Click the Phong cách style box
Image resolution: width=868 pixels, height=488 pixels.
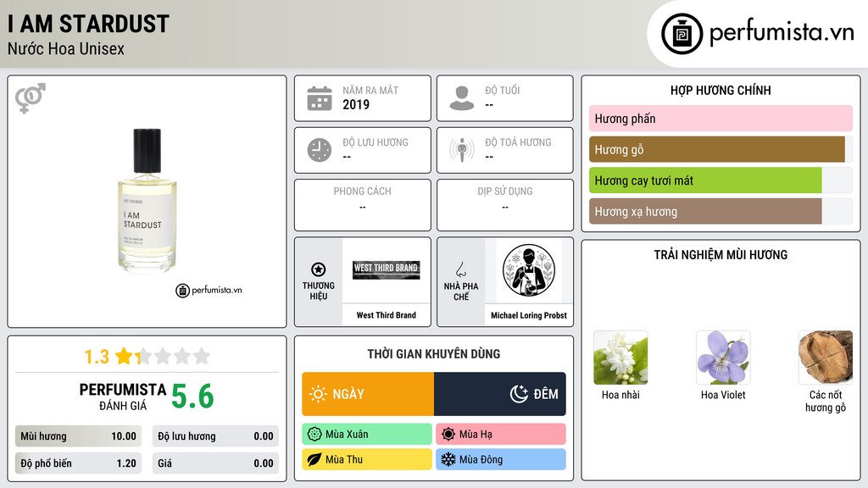pyautogui.click(x=363, y=205)
